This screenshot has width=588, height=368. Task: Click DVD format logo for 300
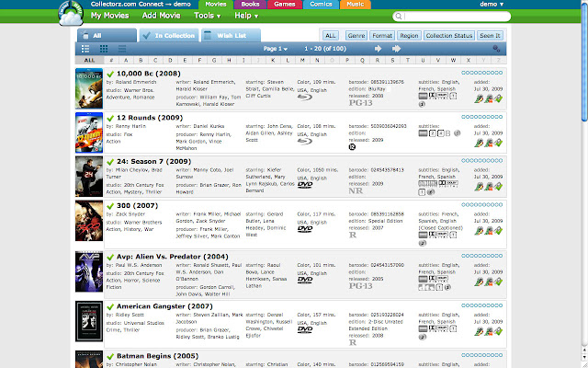[x=305, y=229]
